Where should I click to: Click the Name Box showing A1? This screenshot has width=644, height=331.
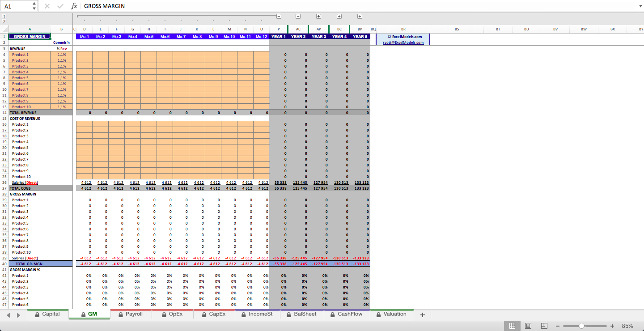click(x=17, y=6)
